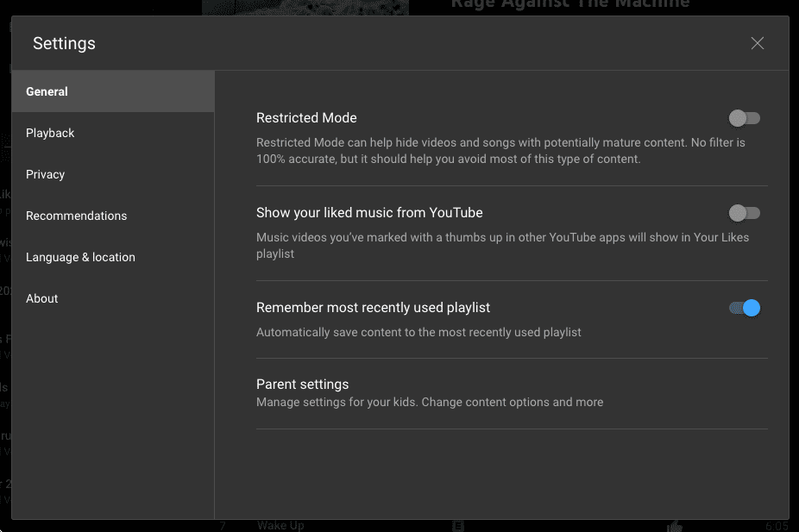Click the Explicit badge next to Wake Up
Viewport: 799px width, 532px height.
[457, 525]
